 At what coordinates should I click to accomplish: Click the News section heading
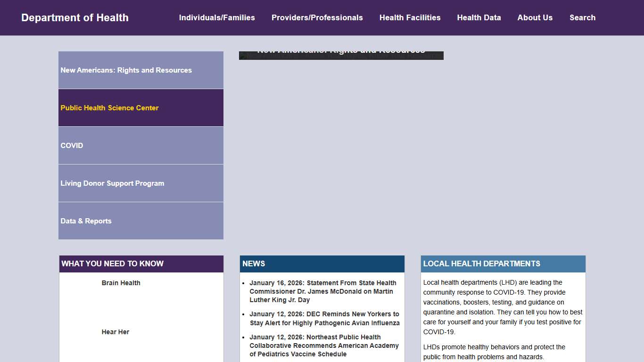coord(254,264)
